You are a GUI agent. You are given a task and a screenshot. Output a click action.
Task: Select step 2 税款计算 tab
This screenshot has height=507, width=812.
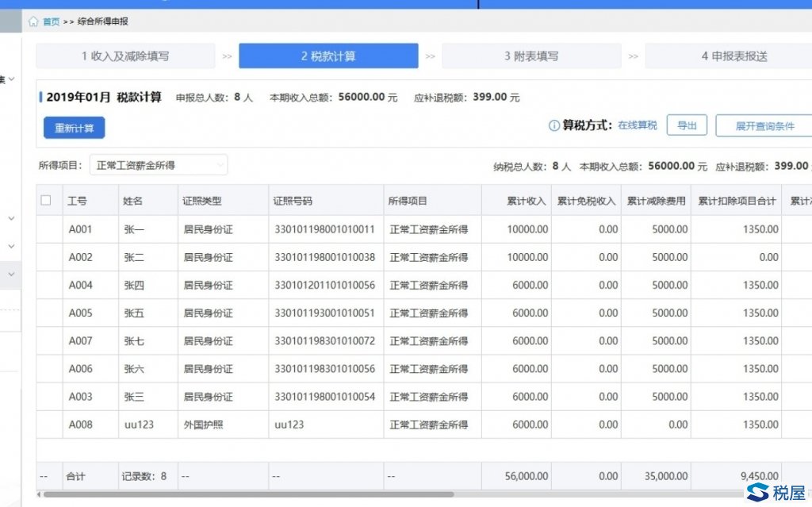click(x=328, y=56)
